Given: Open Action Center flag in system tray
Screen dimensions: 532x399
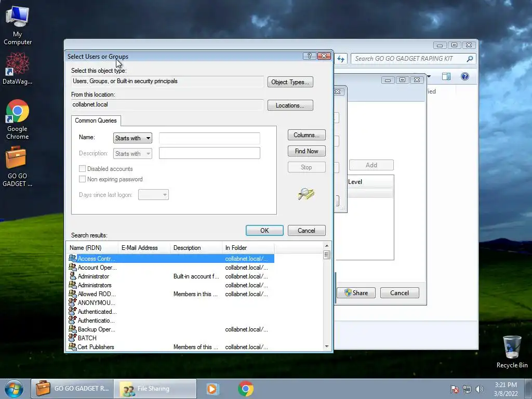Looking at the screenshot, I should point(454,389).
